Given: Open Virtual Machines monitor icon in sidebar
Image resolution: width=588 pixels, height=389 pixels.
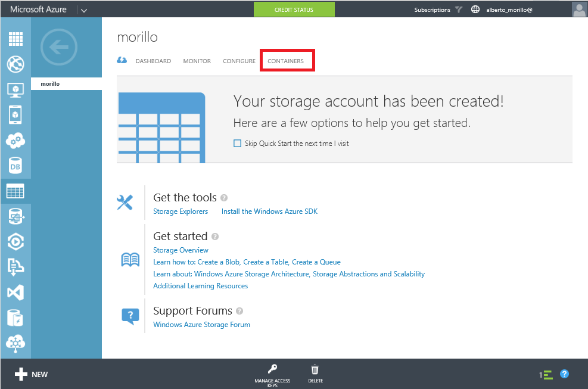Looking at the screenshot, I should [15, 89].
